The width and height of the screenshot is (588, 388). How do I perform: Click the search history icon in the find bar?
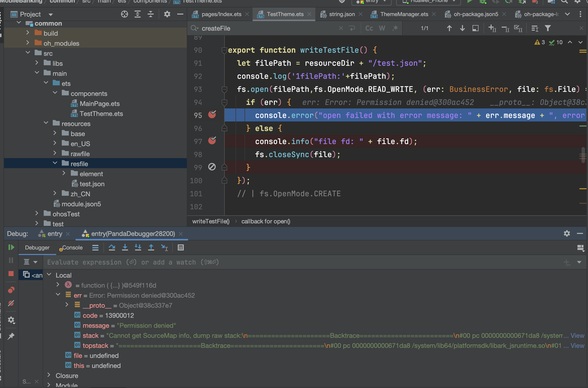195,28
